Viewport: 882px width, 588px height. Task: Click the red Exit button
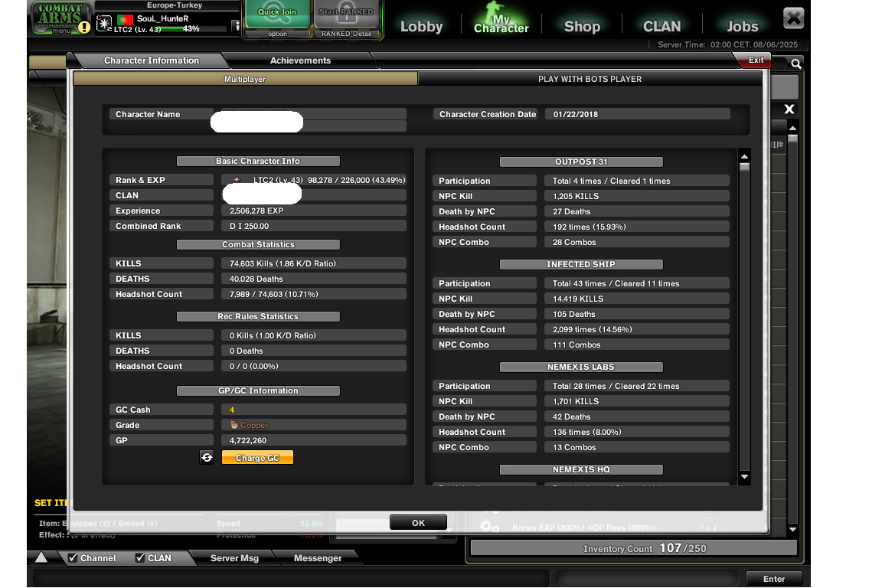pyautogui.click(x=756, y=60)
